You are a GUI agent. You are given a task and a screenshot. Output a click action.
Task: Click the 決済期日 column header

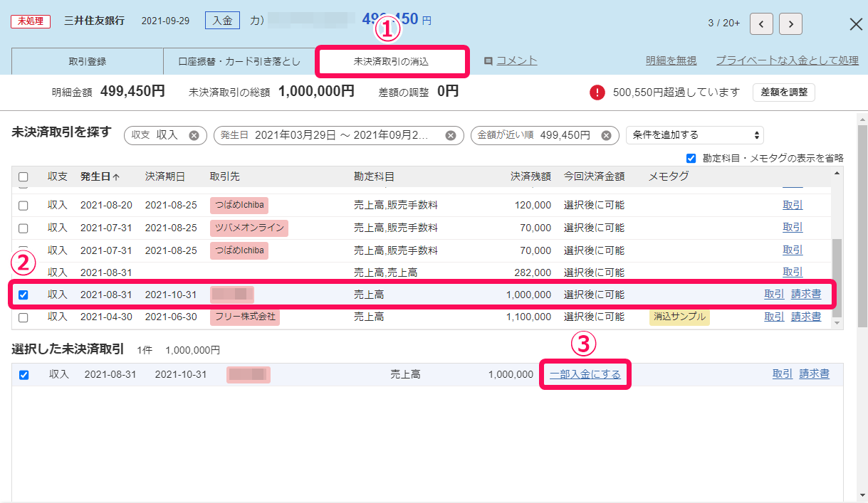tap(165, 176)
